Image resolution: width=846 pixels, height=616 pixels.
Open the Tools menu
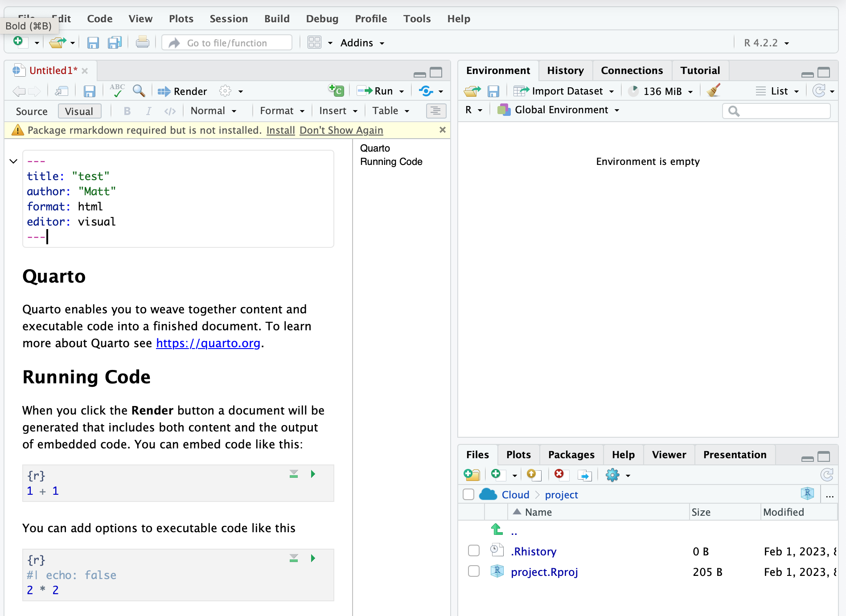click(417, 19)
